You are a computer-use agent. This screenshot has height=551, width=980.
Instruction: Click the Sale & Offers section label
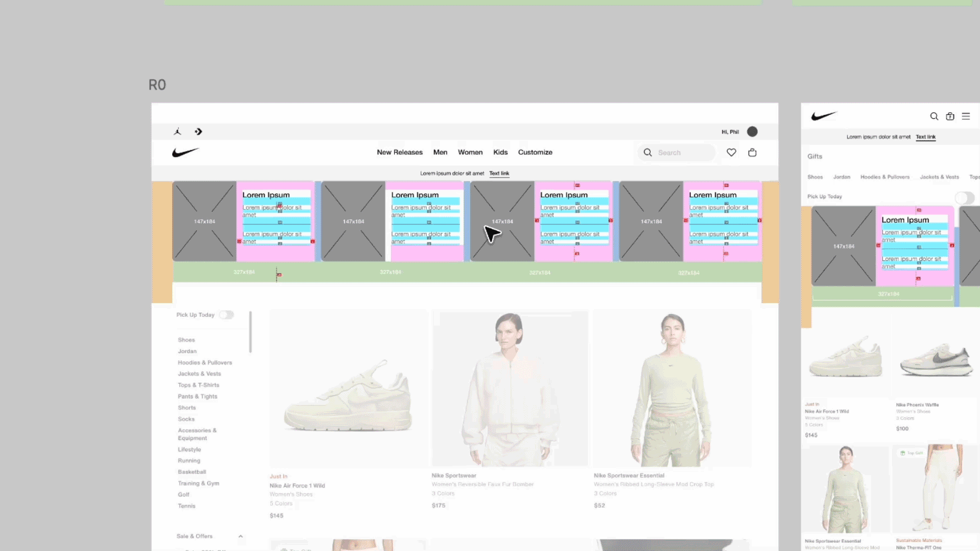[194, 536]
